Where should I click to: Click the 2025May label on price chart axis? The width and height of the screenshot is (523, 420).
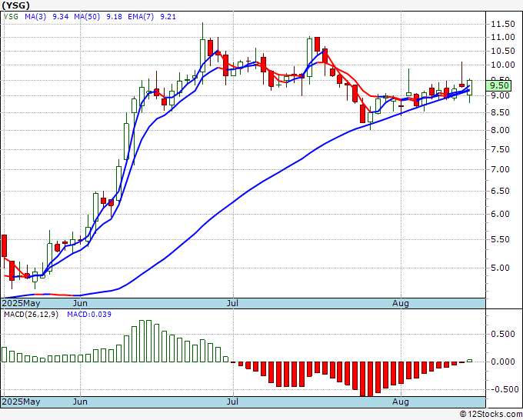[21, 303]
